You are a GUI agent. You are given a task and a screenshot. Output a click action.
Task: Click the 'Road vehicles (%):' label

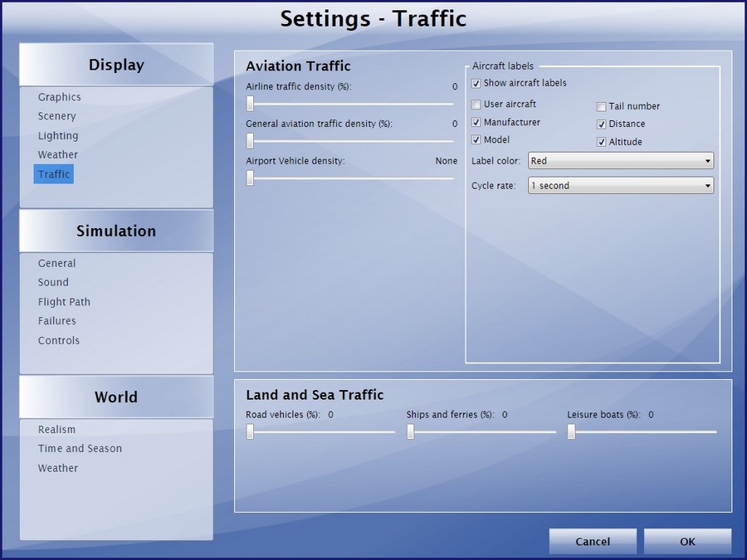click(x=283, y=415)
